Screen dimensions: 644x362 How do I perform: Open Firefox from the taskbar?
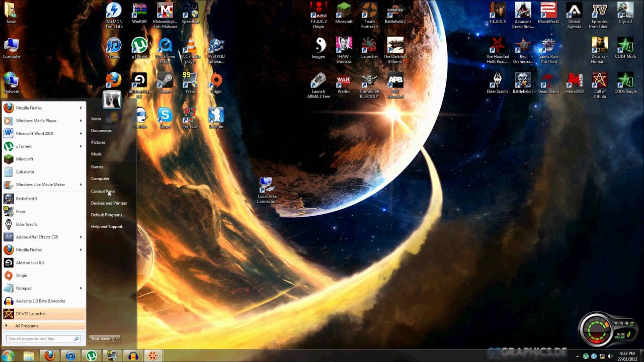click(49, 356)
